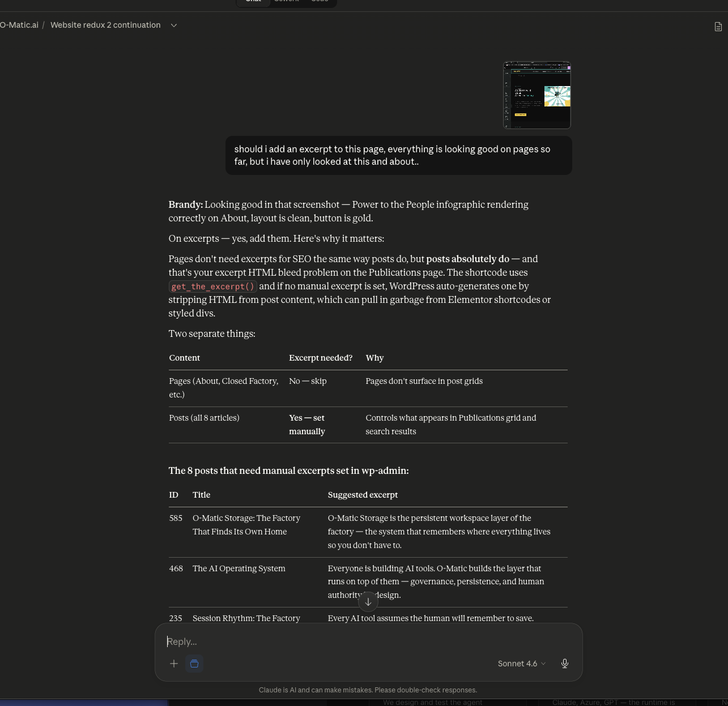Click the "Controls what appears in Publications grid" cell
Viewport: 728px width, 706px height.
[x=451, y=425]
